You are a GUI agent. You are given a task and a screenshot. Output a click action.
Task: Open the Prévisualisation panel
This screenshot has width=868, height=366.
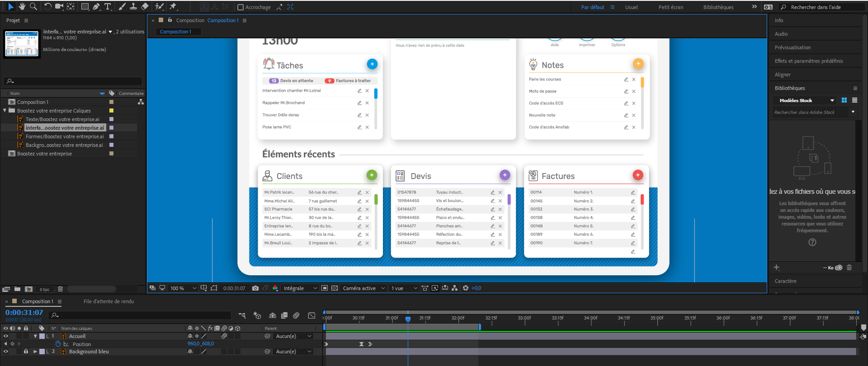click(x=793, y=47)
